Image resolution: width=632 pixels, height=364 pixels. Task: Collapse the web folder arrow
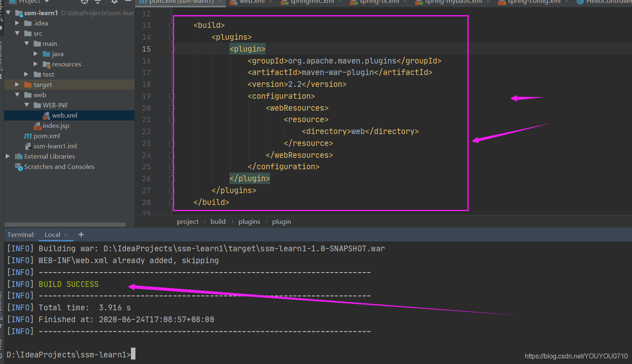point(17,95)
